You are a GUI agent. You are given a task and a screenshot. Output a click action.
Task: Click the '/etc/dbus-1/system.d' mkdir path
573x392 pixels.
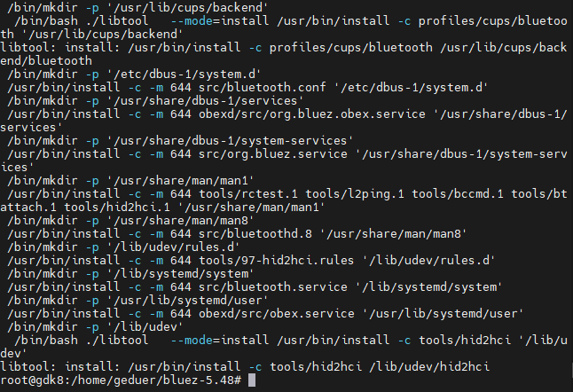coord(184,74)
